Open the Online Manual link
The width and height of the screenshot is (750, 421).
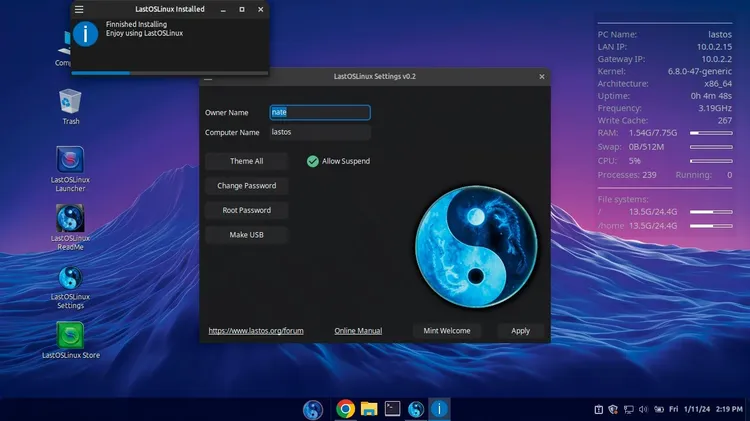coord(358,331)
